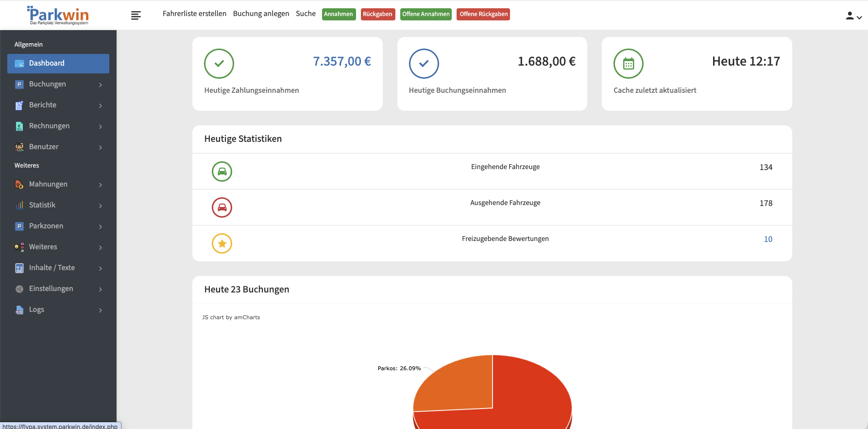The height and width of the screenshot is (429, 868).
Task: Click the JS chart by amCharts link
Action: pyautogui.click(x=231, y=317)
